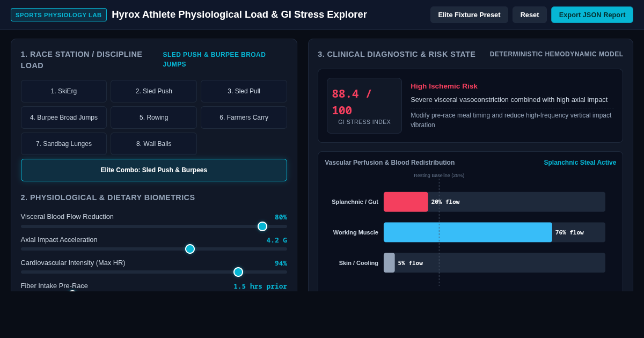Click the 5% flow label
The image size is (644, 338).
click(411, 263)
